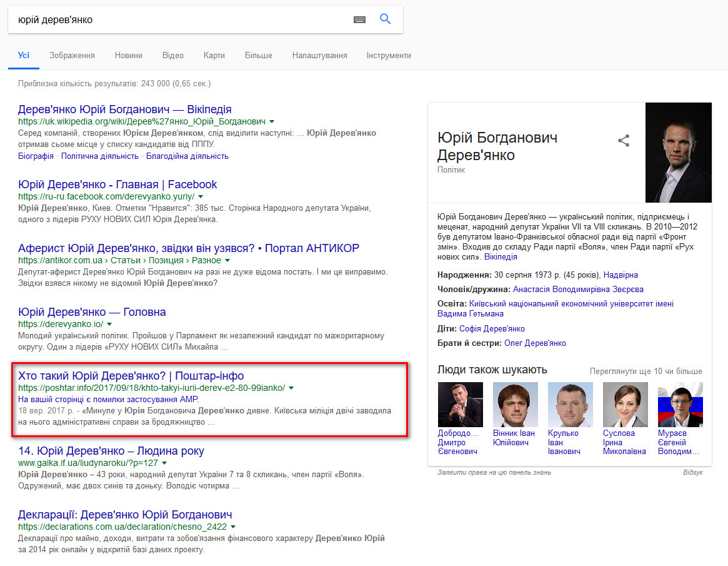Open the Портал АНТИКОР result title
Viewport: 728px width, 566px height.
tap(189, 248)
